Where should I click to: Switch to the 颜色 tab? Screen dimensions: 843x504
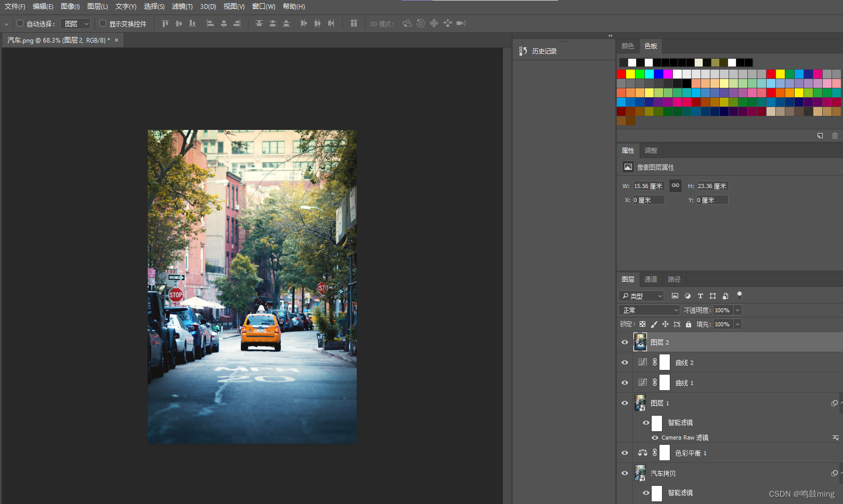pyautogui.click(x=628, y=46)
